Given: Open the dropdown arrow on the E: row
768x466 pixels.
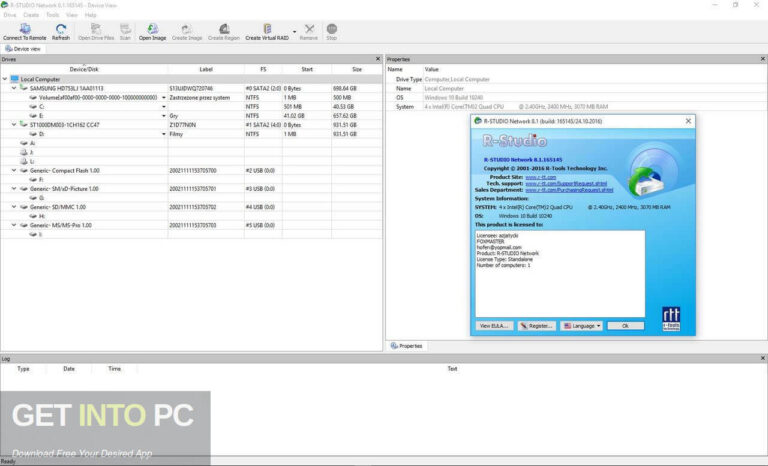Looking at the screenshot, I should point(164,116).
